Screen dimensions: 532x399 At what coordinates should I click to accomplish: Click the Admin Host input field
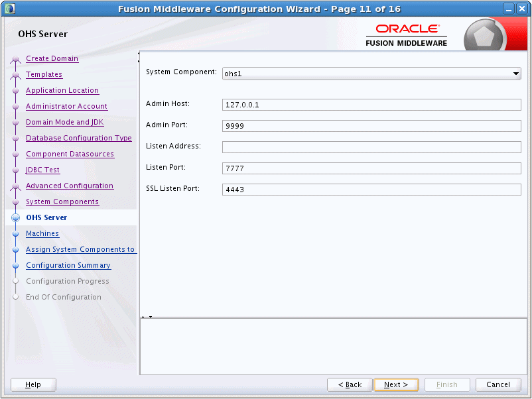[371, 105]
